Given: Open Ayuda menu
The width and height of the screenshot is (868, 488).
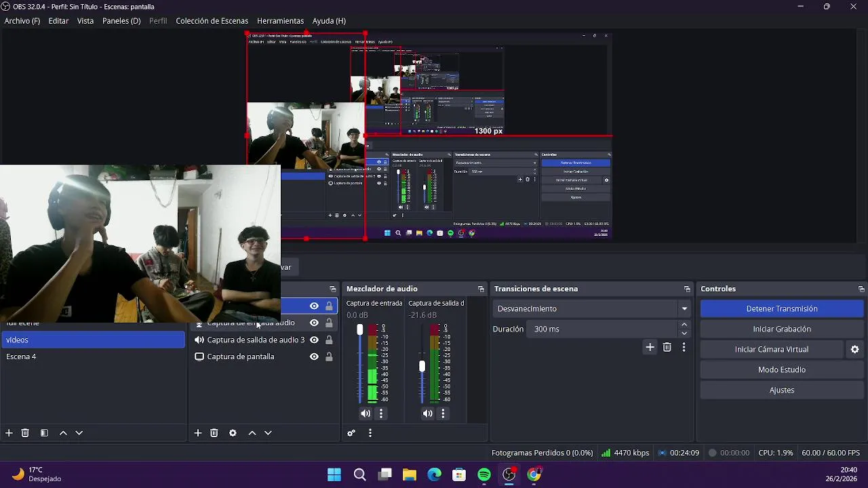Looking at the screenshot, I should click(329, 21).
